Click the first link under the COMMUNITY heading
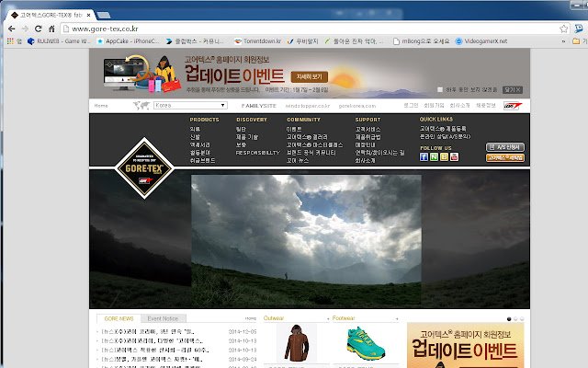This screenshot has height=368, width=588. [x=294, y=129]
